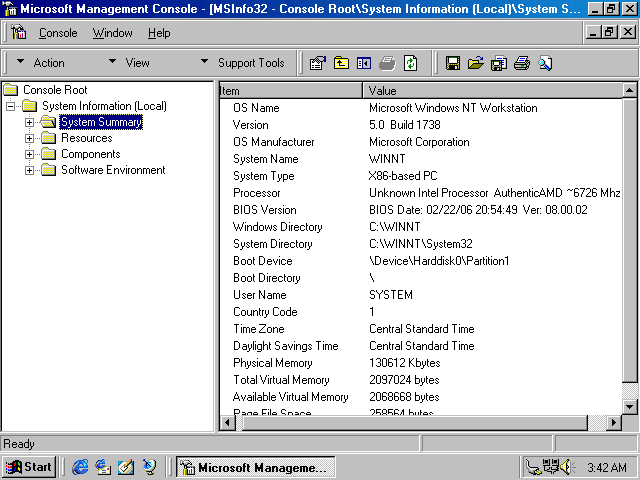Click the Find magnifier icon
This screenshot has height=480, width=640.
click(x=545, y=63)
